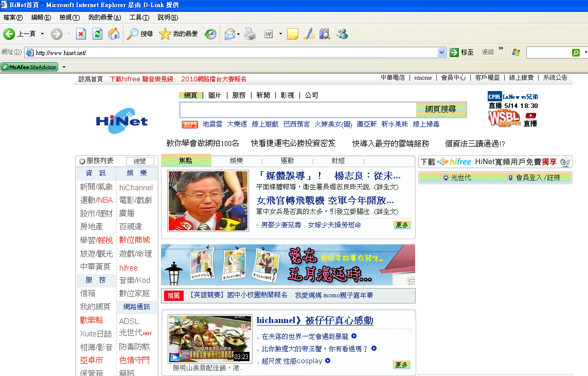Image resolution: width=588 pixels, height=376 pixels.
Task: Expand the Mail icon dropdown arrow
Action: pos(239,34)
